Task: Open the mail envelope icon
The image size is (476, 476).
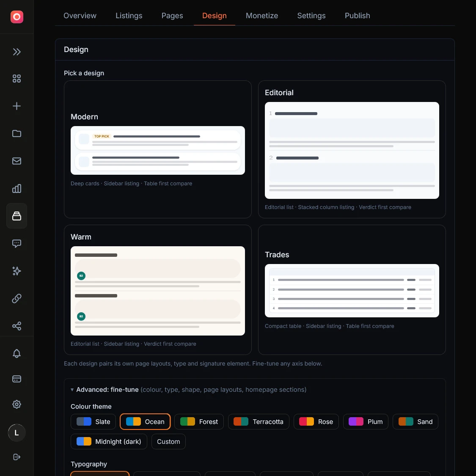Action: pos(17,161)
